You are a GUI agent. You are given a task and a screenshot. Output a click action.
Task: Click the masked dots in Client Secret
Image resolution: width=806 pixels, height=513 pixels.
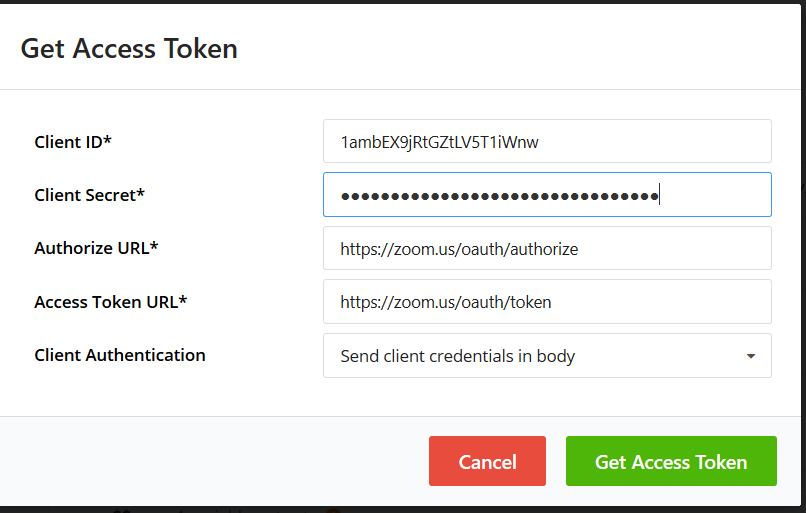[498, 196]
